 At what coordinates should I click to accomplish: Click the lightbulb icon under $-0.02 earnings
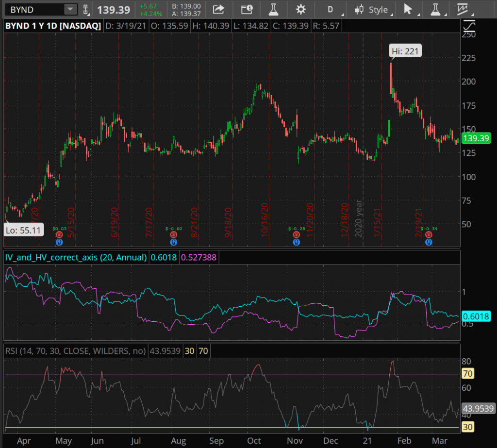173,242
